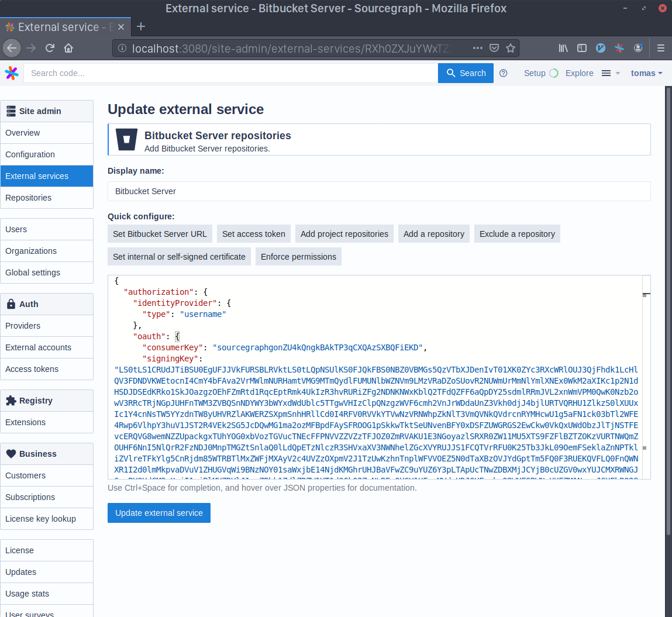Open License key lookup page

[47, 519]
